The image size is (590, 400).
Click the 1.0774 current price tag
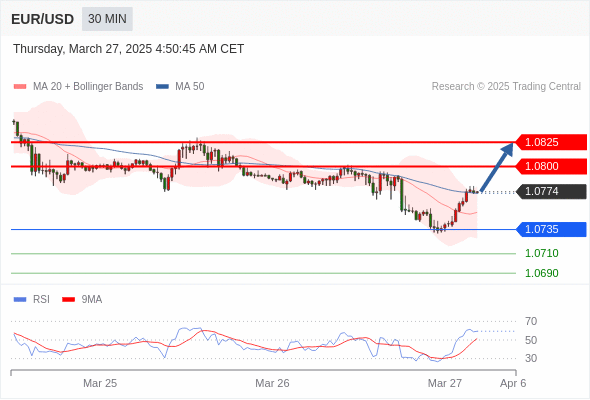[551, 192]
